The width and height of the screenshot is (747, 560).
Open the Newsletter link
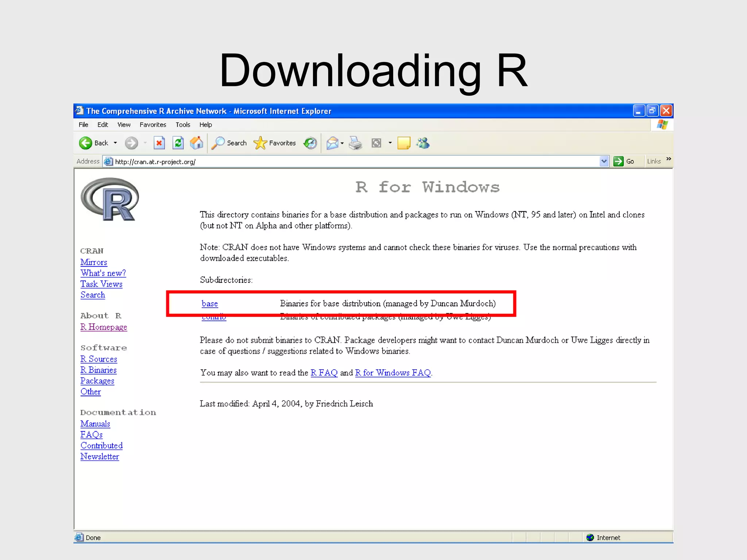click(100, 457)
